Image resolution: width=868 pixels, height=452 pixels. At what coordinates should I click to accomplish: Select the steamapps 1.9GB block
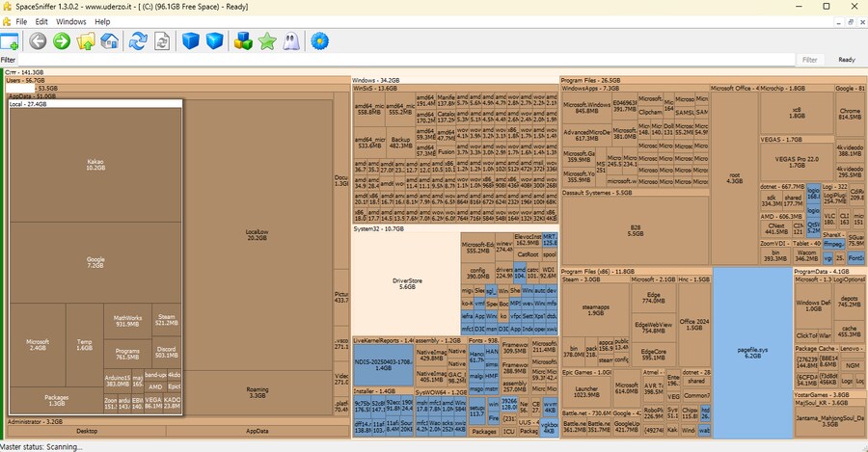click(596, 309)
